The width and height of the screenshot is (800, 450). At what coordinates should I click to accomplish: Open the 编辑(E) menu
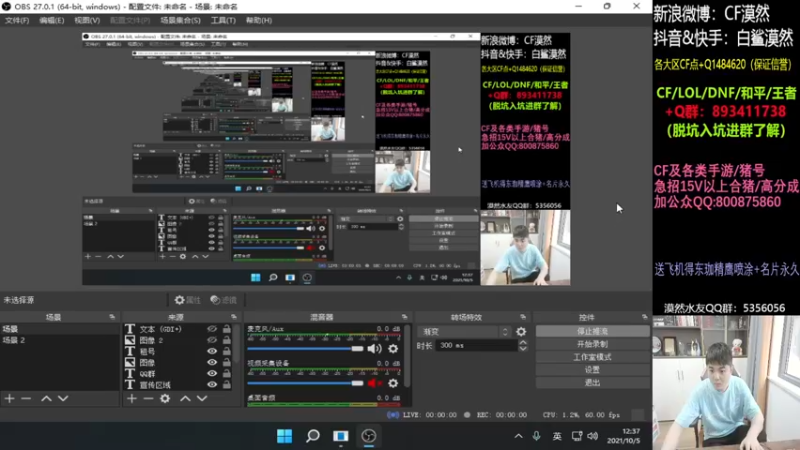[x=52, y=20]
